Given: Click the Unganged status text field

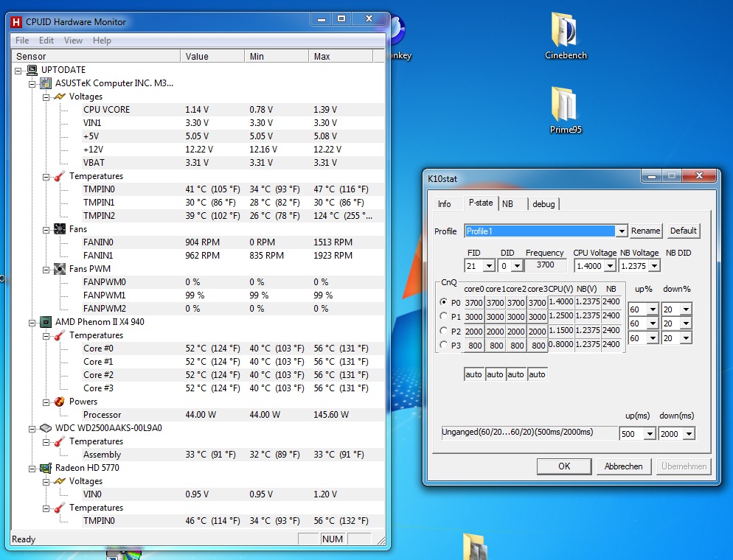Looking at the screenshot, I should pos(529,433).
